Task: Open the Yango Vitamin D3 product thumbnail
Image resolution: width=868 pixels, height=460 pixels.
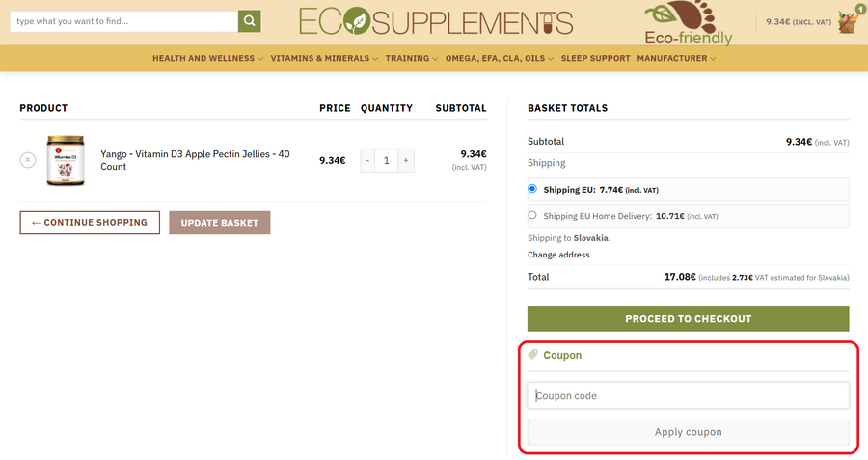Action: coord(67,160)
